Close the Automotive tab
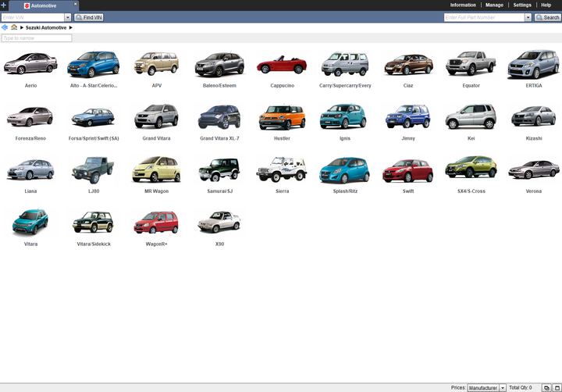The width and height of the screenshot is (562, 392). [x=75, y=4]
